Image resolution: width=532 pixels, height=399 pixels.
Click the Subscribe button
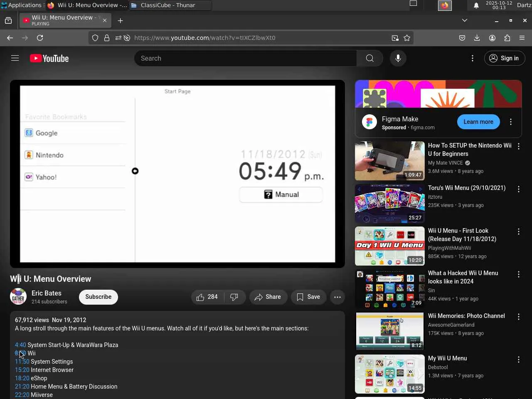coord(99,297)
